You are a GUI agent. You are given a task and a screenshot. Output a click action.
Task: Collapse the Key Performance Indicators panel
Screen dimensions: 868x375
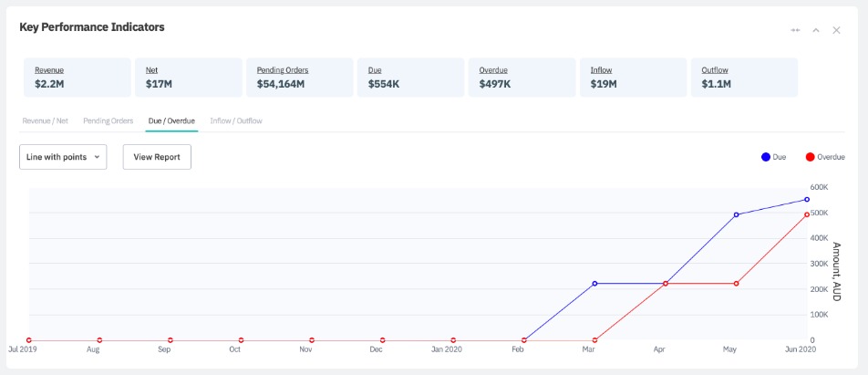tap(816, 30)
